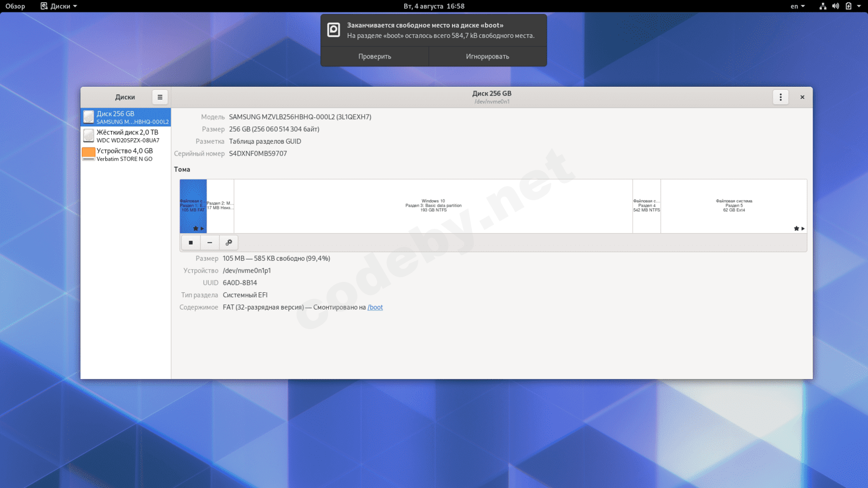The image size is (868, 488).
Task: Click the device path /dev/nvme0n1p1
Action: pyautogui.click(x=247, y=271)
